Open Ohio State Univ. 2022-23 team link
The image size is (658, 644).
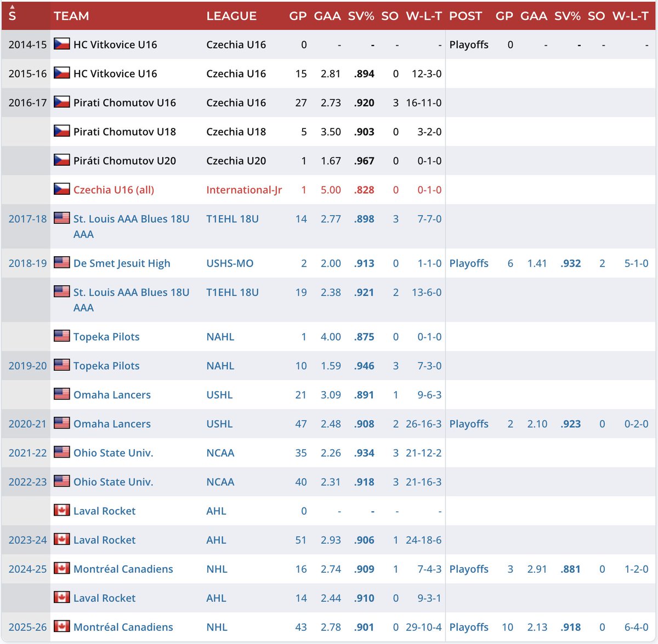114,482
